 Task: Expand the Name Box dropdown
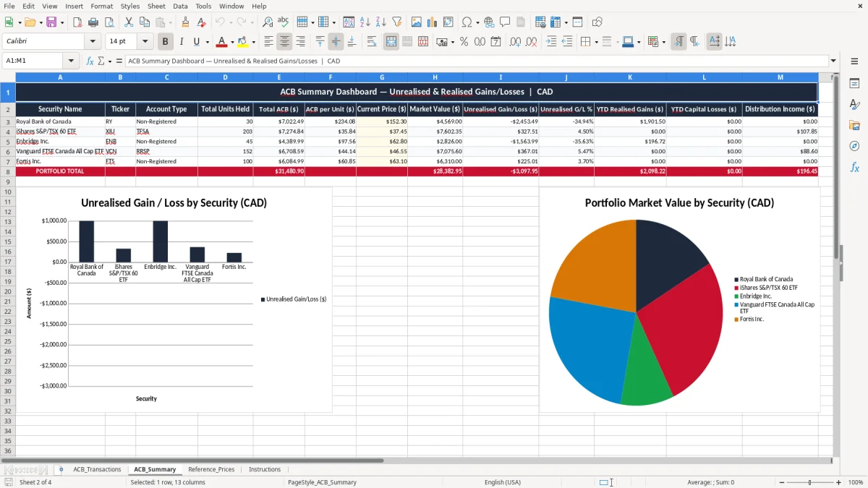tap(71, 61)
